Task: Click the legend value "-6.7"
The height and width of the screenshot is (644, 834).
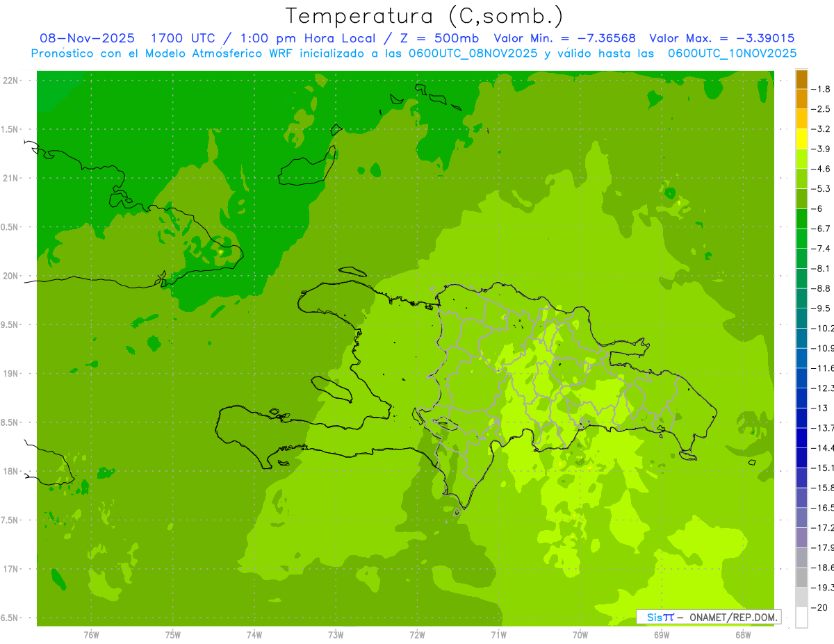Action: coord(821,229)
